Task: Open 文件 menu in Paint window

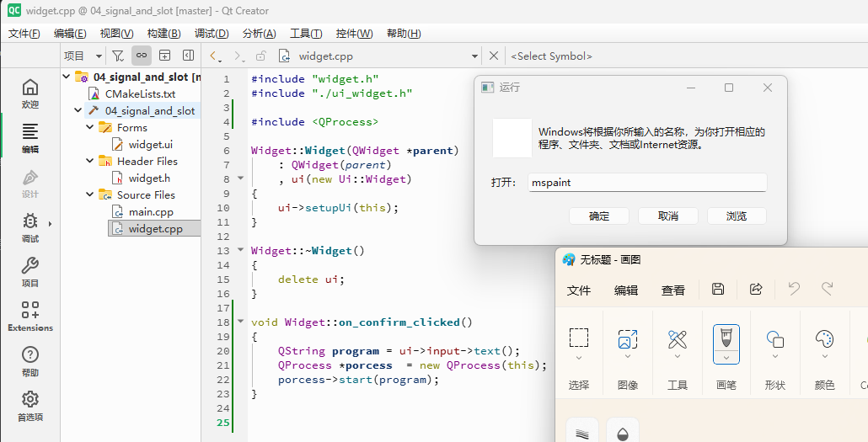Action: pyautogui.click(x=579, y=290)
